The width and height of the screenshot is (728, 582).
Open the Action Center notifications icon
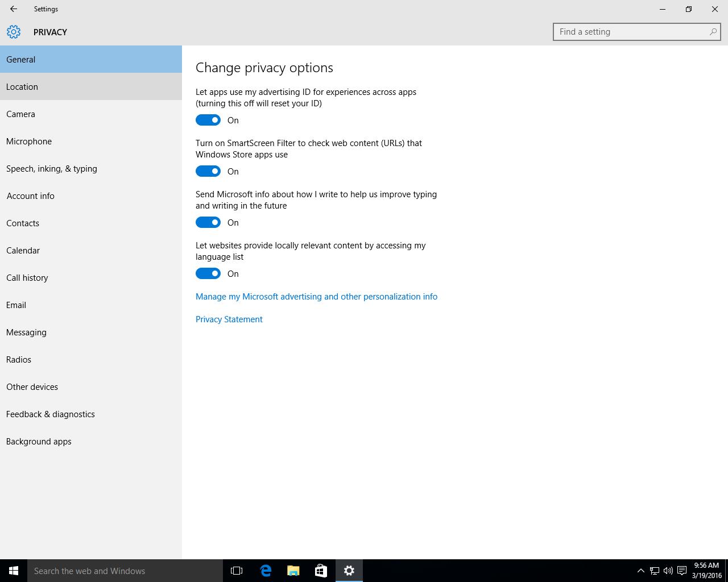pyautogui.click(x=682, y=571)
